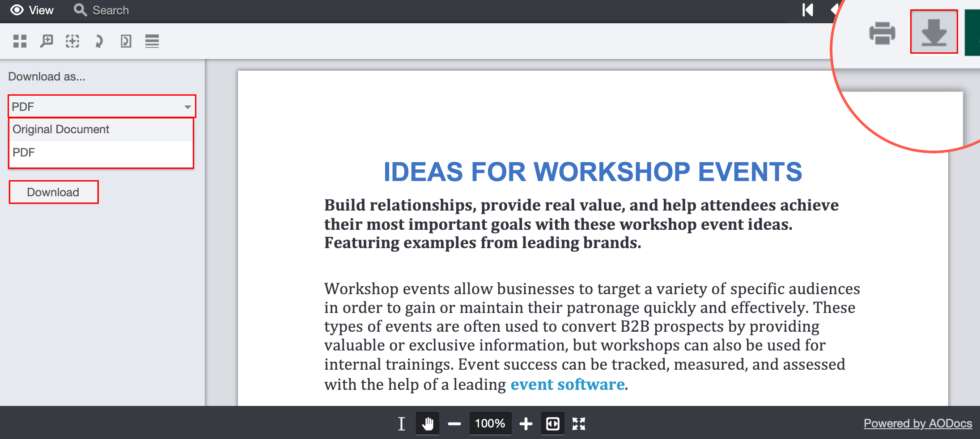Image resolution: width=980 pixels, height=439 pixels.
Task: Select the text cursor tool
Action: tap(401, 423)
